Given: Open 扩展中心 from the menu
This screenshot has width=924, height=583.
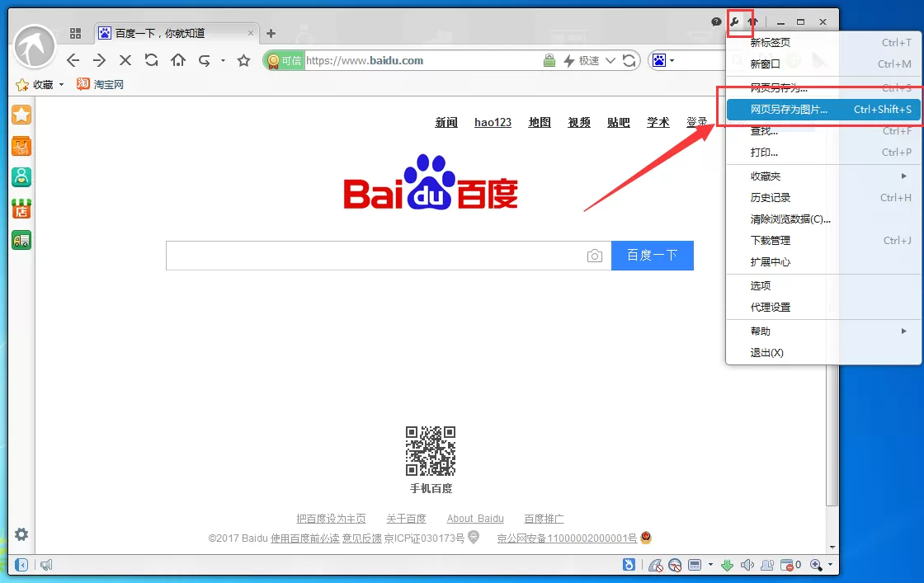Looking at the screenshot, I should click(x=823, y=261).
